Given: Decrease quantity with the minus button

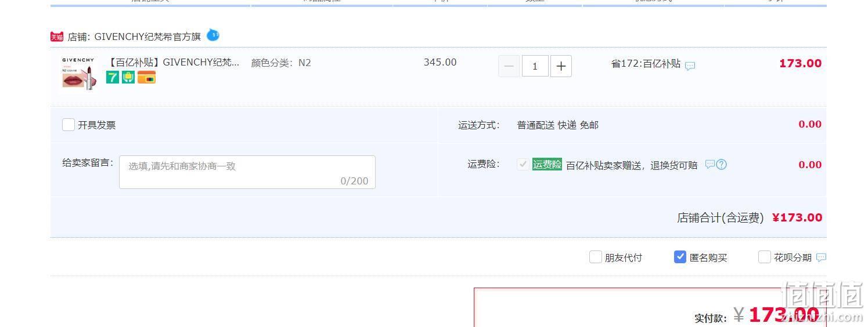Looking at the screenshot, I should point(509,66).
